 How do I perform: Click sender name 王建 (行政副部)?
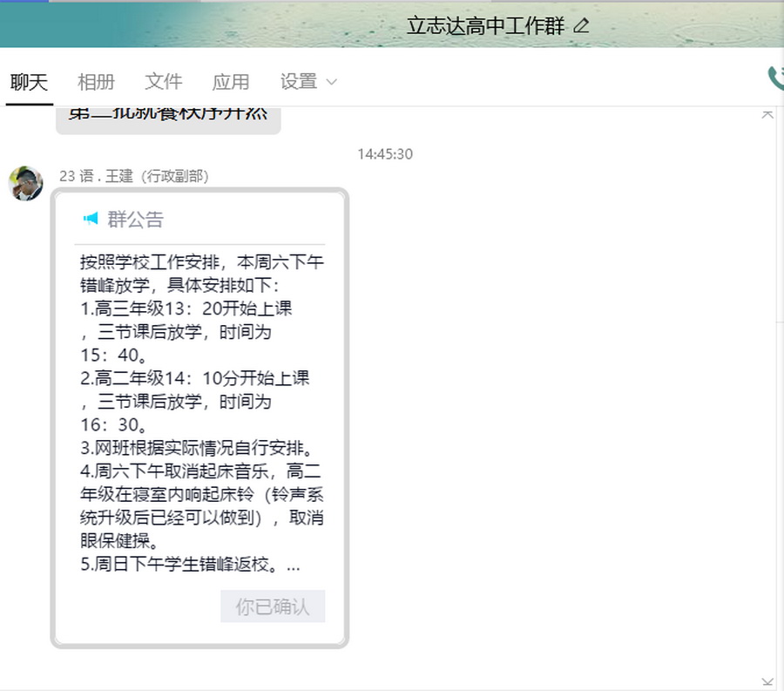(x=134, y=176)
